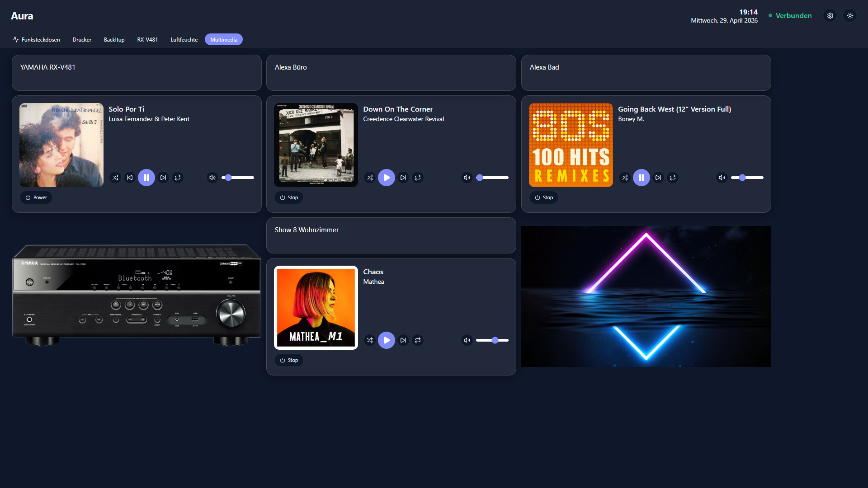Toggle repeat for Down On The Corner
This screenshot has width=868, height=488.
coord(418,178)
